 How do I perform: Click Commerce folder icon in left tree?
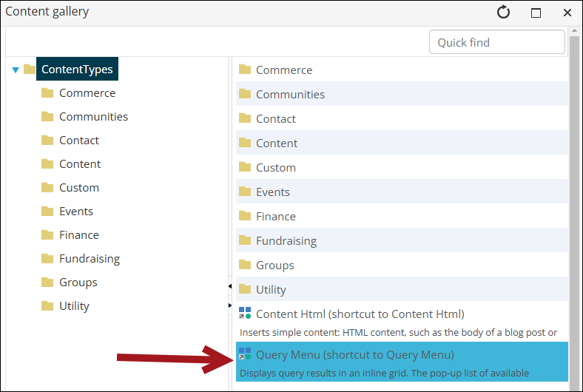tap(47, 92)
